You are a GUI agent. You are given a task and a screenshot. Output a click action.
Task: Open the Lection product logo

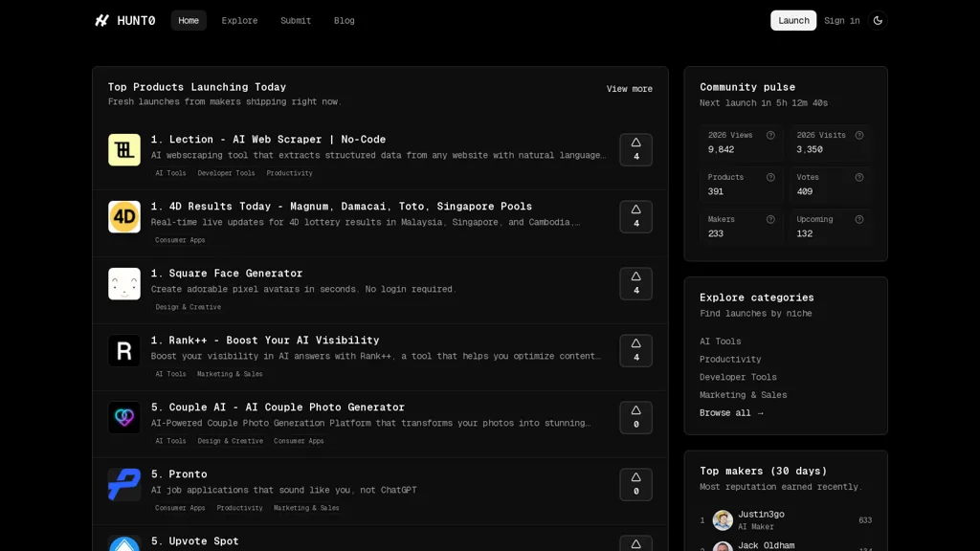pyautogui.click(x=124, y=150)
